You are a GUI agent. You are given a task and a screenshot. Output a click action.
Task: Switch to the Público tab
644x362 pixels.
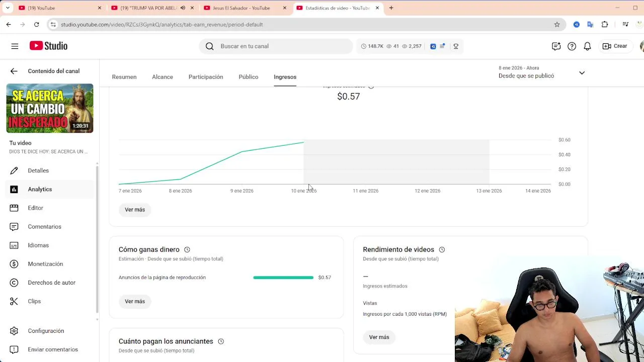(x=249, y=77)
